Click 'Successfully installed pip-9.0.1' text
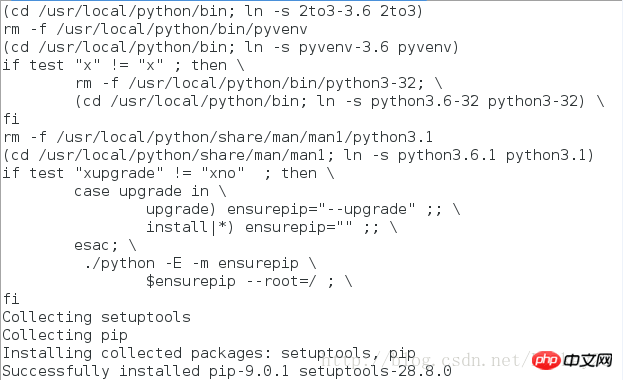Viewport: 623px width, 380px height. coord(146,371)
